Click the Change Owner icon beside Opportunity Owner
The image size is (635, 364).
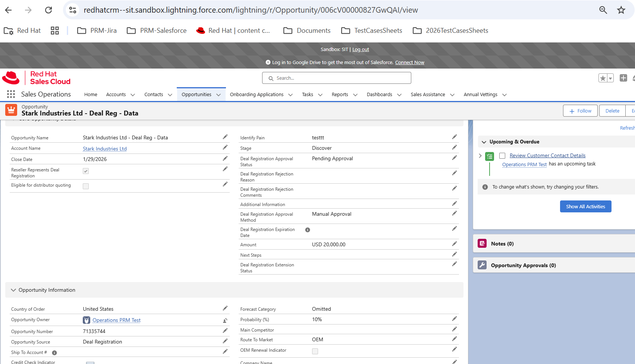[225, 320]
